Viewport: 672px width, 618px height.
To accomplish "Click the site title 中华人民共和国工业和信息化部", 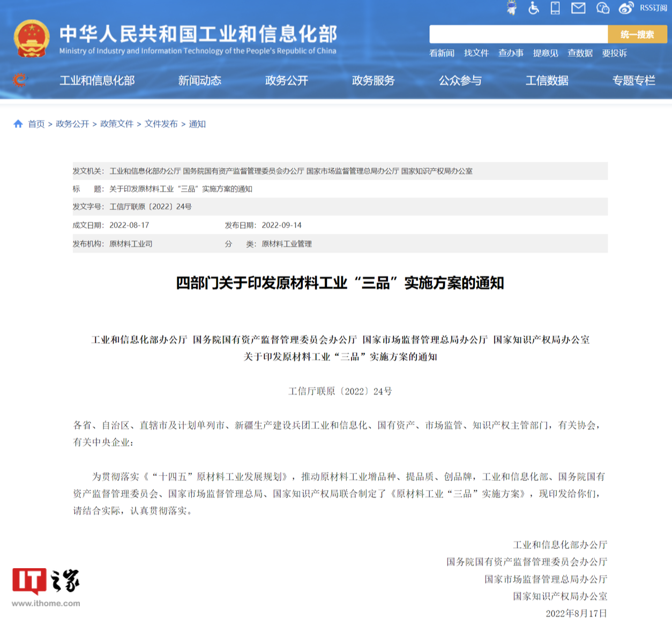I will [198, 34].
